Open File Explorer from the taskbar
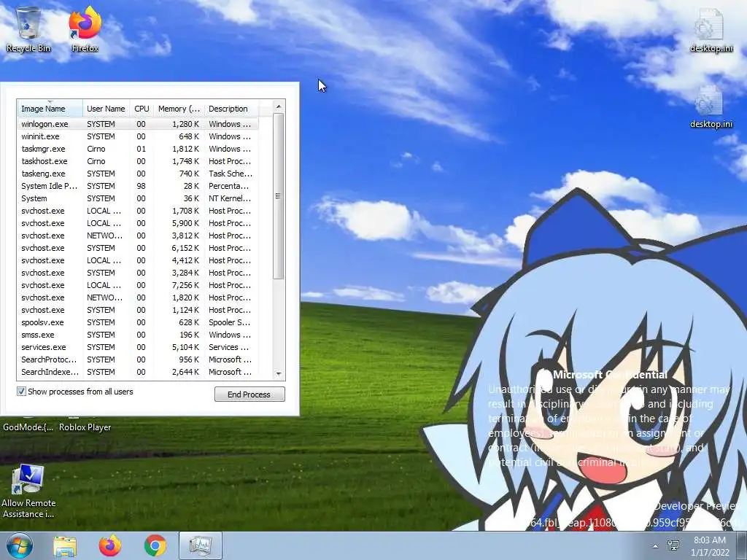This screenshot has width=747, height=560. (65, 546)
